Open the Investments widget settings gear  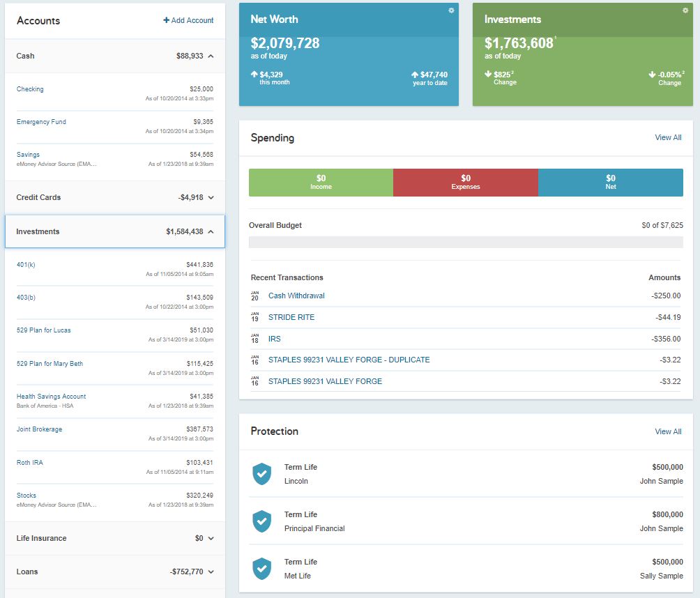click(x=685, y=10)
